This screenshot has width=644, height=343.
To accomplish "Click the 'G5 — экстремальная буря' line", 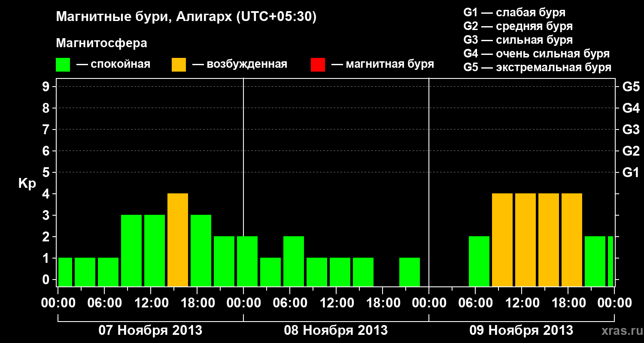I will tap(538, 67).
